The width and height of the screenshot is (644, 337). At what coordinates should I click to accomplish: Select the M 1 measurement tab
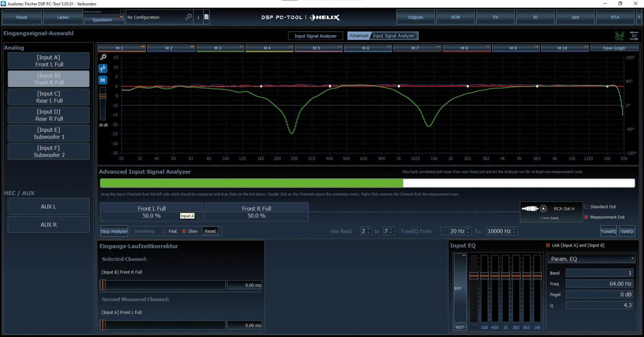pos(122,48)
